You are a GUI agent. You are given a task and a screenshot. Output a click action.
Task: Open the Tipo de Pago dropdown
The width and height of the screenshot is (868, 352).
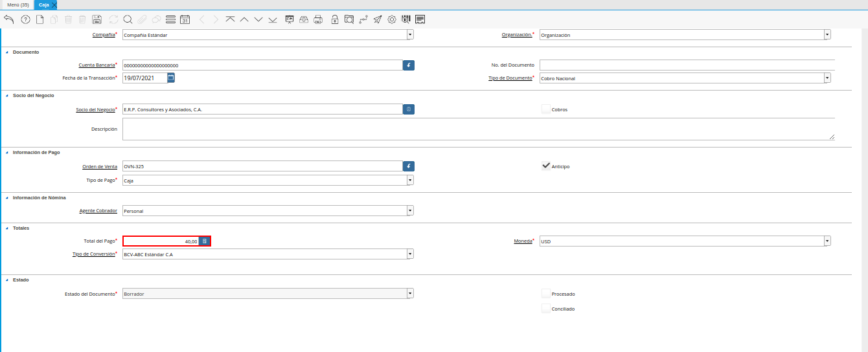[x=410, y=181]
